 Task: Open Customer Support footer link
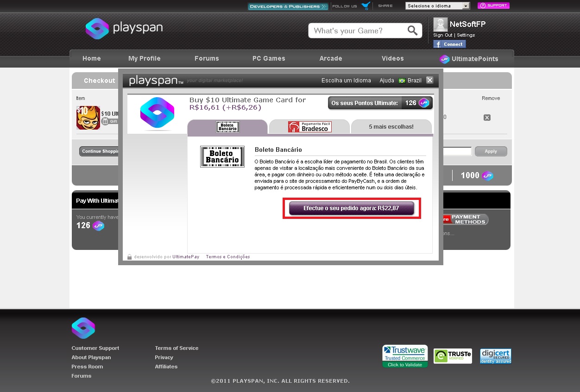[x=95, y=348]
